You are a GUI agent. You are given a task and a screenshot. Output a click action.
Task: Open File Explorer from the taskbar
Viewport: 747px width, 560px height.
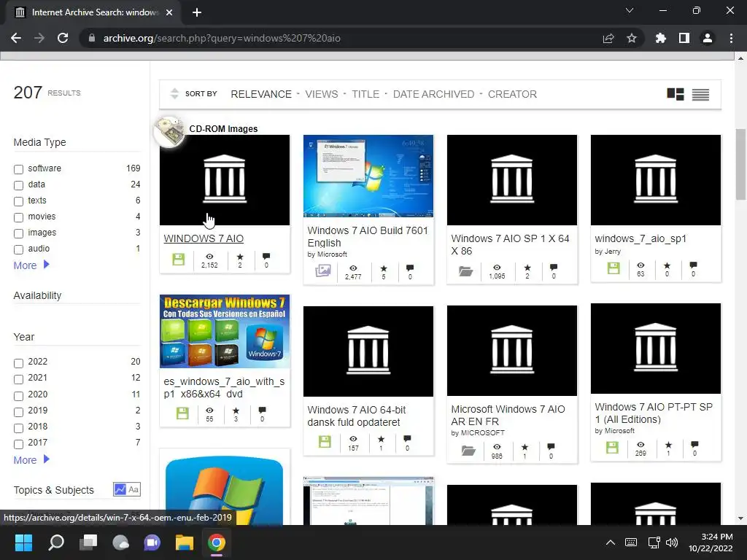(185, 542)
